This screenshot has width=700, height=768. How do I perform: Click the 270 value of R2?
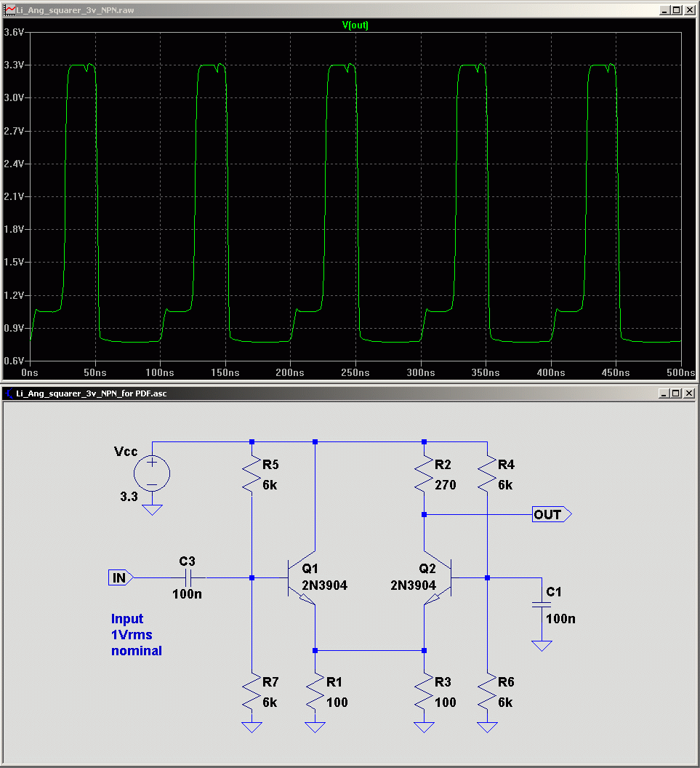pos(446,485)
